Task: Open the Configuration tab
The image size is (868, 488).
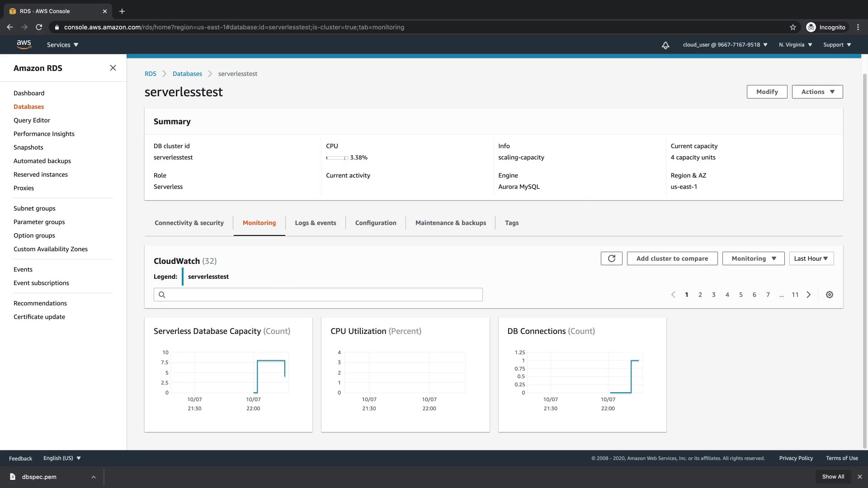Action: tap(375, 223)
